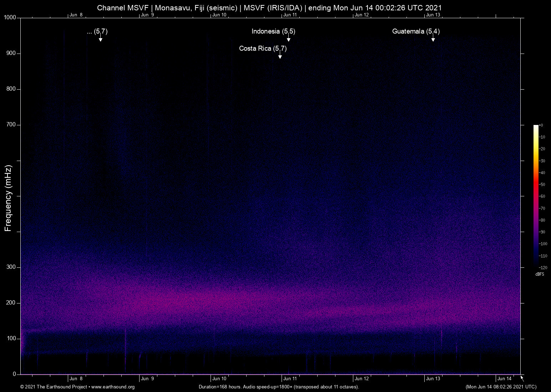Click the 'dBFS' unit label under the color scale
The height and width of the screenshot is (392, 551).
point(540,275)
